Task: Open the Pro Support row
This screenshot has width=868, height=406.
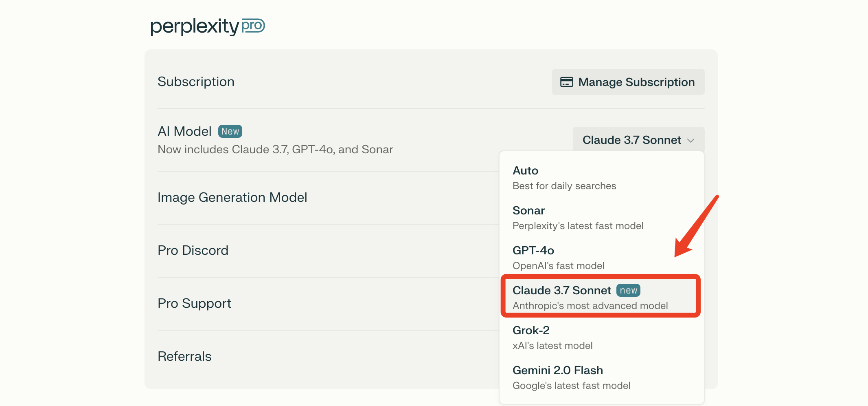Action: point(194,303)
